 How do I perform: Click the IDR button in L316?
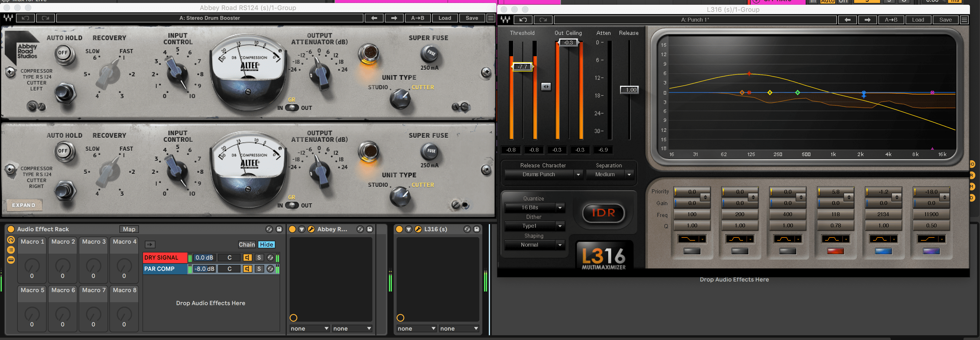pyautogui.click(x=603, y=213)
